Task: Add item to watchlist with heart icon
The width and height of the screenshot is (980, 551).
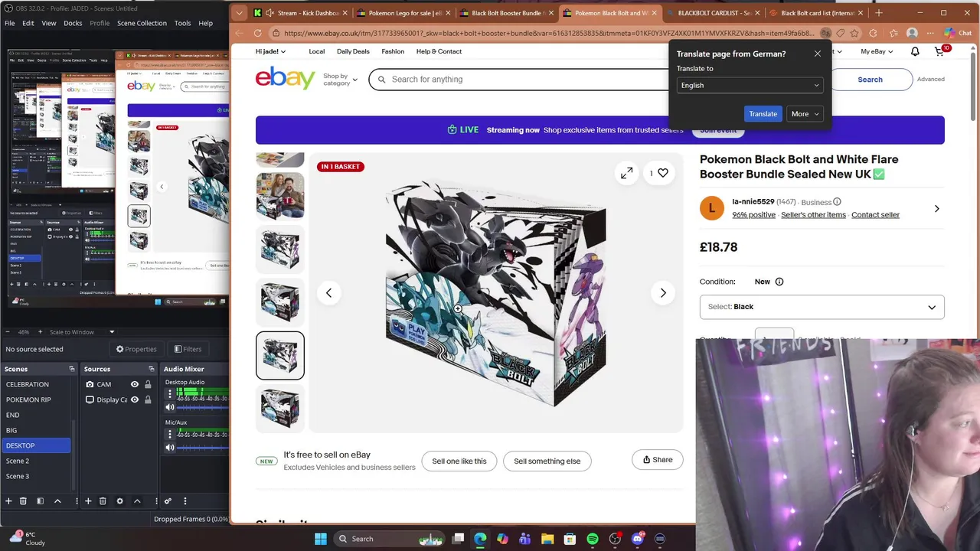Action: pos(663,173)
